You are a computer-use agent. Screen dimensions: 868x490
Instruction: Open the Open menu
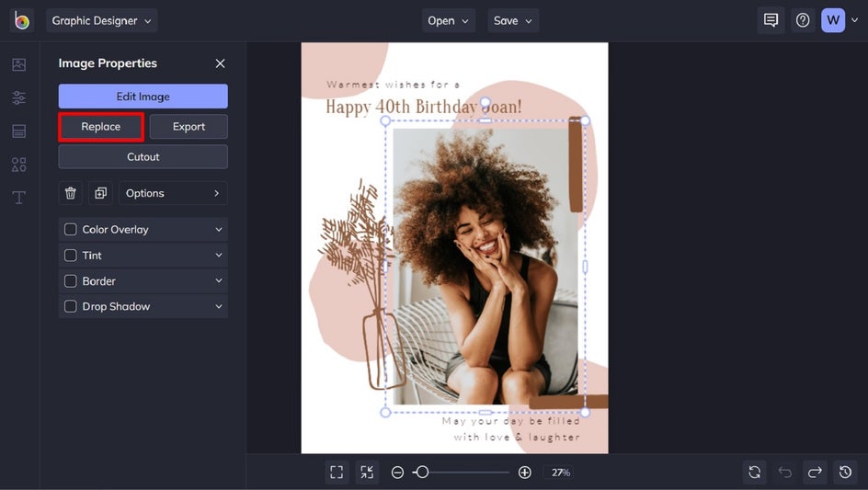pyautogui.click(x=448, y=20)
